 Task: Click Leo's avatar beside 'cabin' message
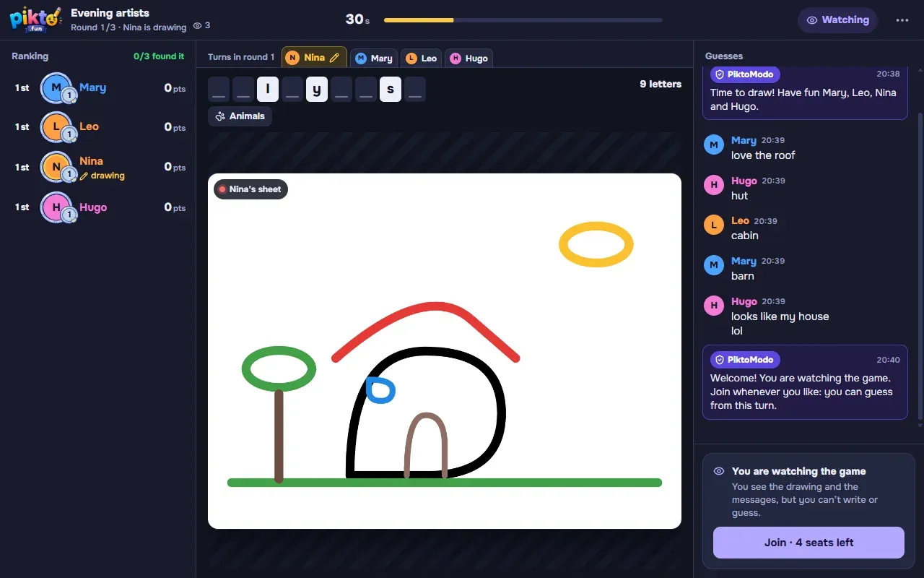click(x=714, y=225)
